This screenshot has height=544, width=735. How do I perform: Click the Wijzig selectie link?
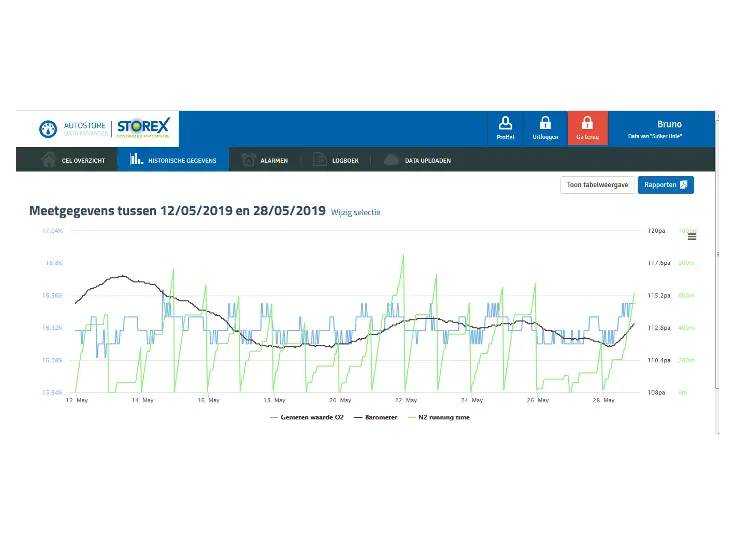pos(356,212)
